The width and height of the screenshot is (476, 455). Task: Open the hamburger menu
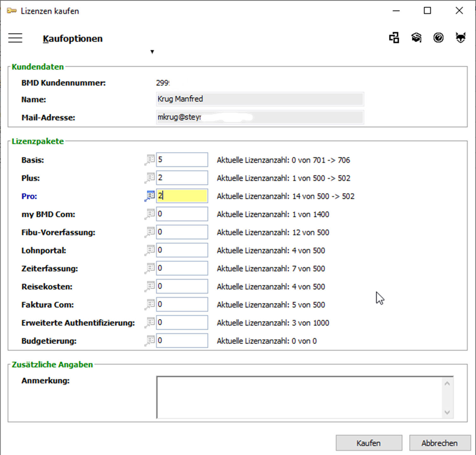click(x=15, y=38)
